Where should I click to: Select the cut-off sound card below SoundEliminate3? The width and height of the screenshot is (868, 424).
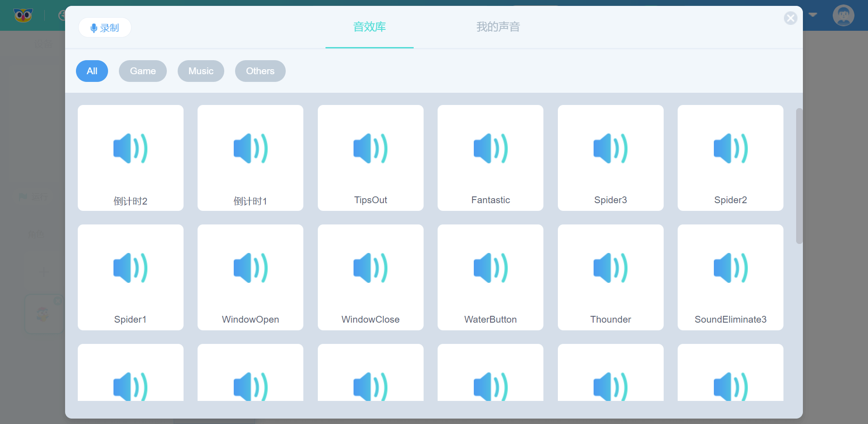(731, 372)
